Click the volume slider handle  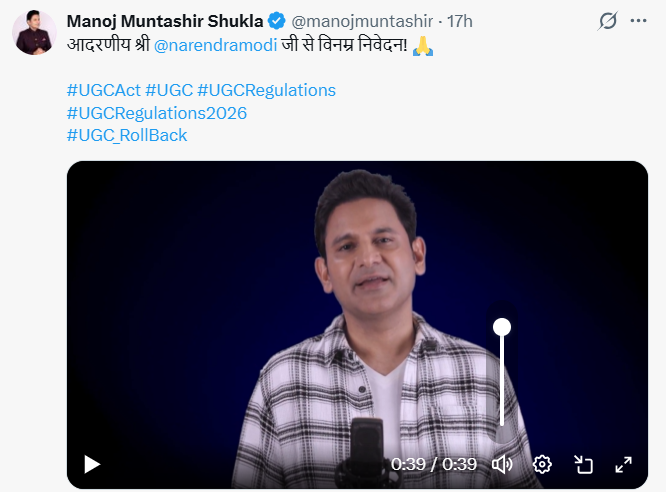[502, 327]
